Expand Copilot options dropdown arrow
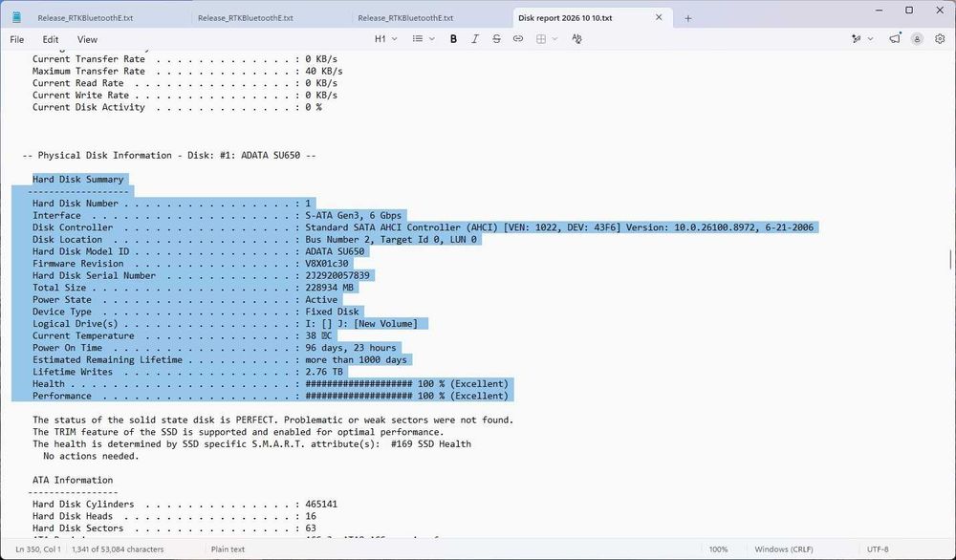This screenshot has height=560, width=956. 870,39
